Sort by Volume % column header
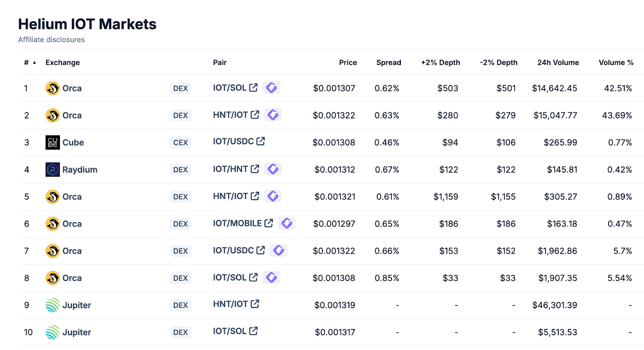Image resolution: width=644 pixels, height=350 pixels. point(616,62)
